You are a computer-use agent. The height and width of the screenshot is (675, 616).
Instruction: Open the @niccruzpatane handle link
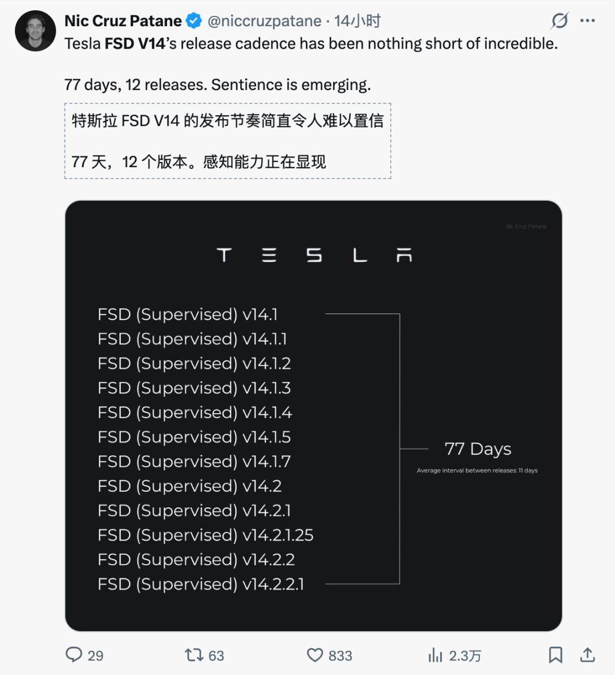[264, 21]
